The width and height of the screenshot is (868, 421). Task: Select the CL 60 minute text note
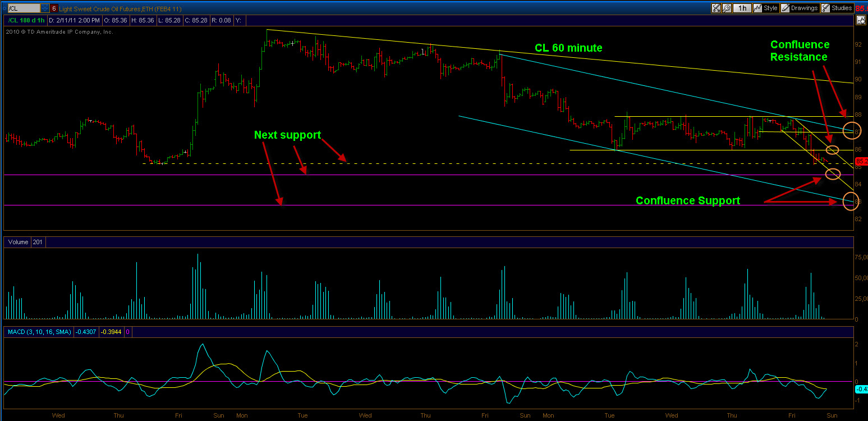tap(568, 48)
